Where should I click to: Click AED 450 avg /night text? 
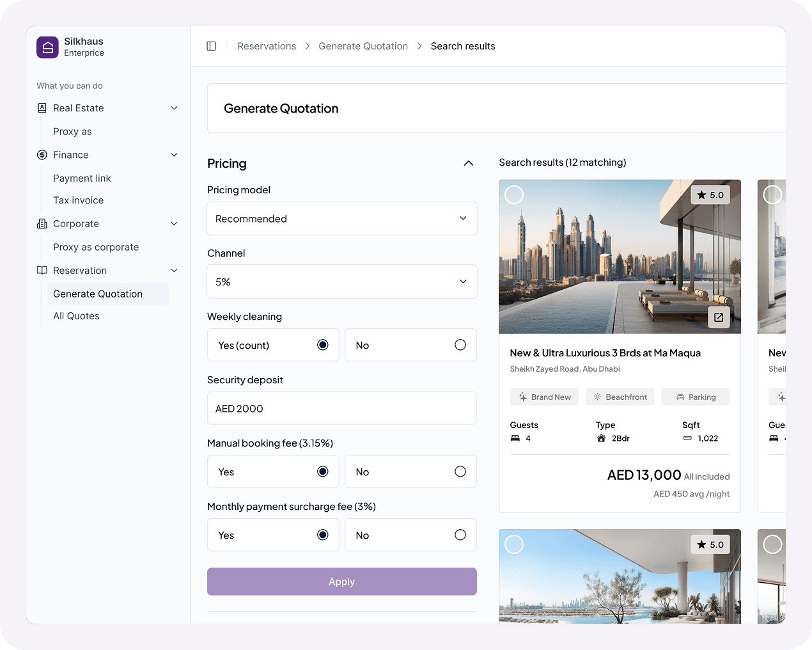coord(691,494)
